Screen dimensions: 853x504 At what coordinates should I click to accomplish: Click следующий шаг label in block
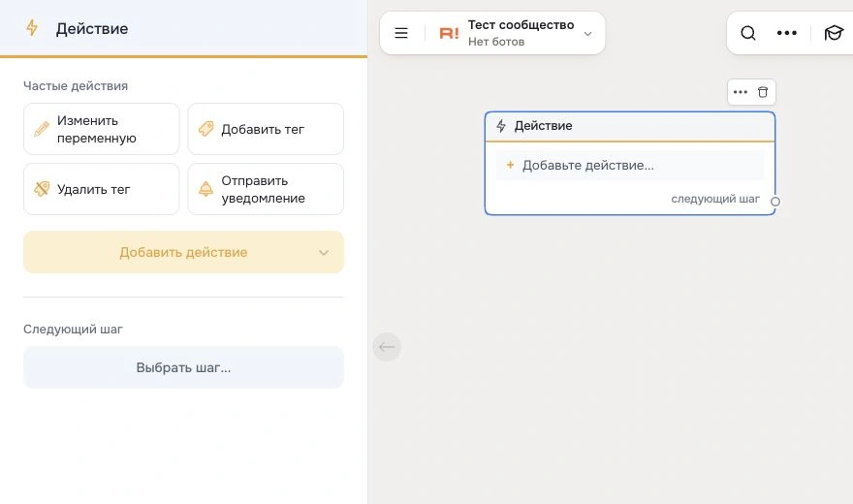tap(714, 199)
